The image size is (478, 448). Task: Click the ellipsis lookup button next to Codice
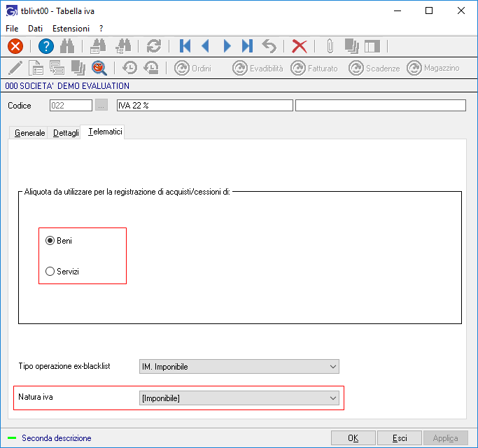101,105
